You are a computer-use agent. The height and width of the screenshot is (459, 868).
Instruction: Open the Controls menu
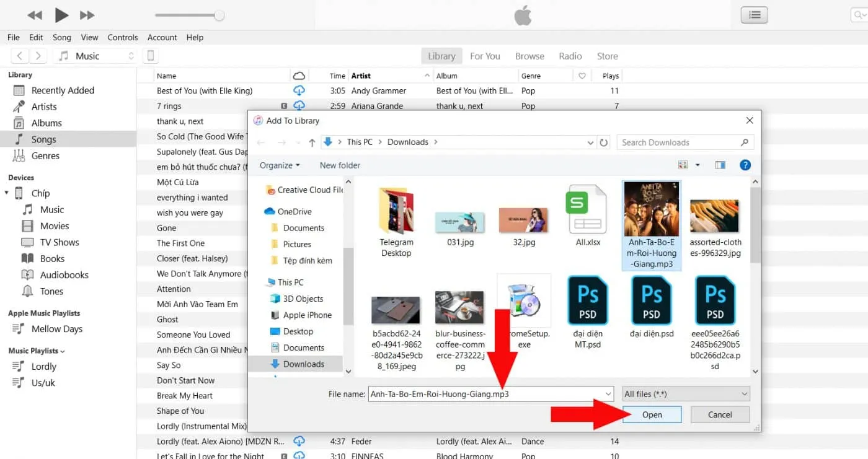[123, 37]
